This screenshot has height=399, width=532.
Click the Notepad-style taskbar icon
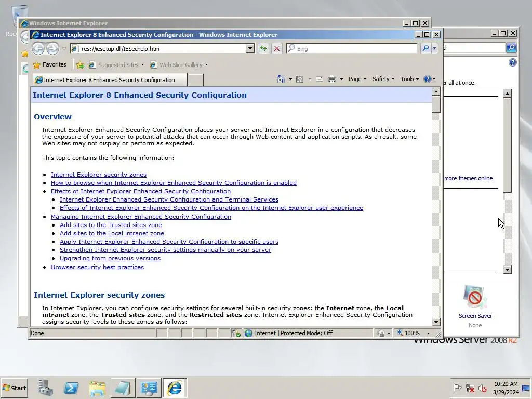tap(123, 388)
